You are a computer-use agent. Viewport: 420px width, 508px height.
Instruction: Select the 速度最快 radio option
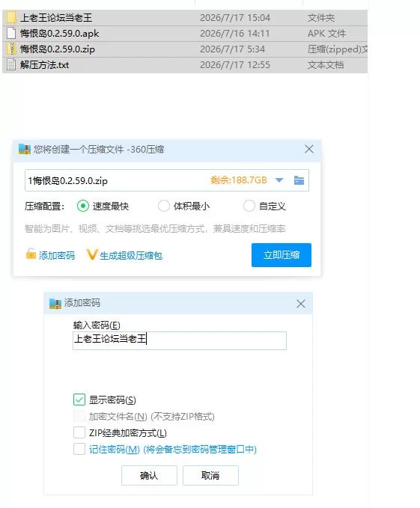pos(83,206)
